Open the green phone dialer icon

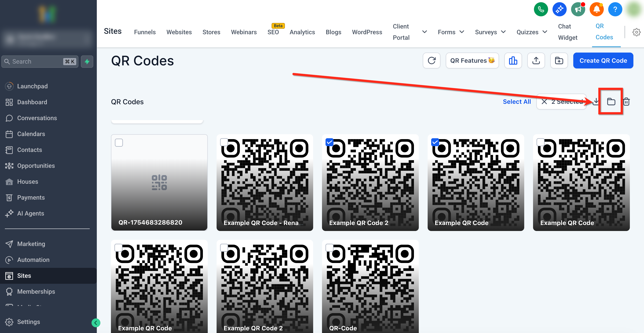point(541,9)
